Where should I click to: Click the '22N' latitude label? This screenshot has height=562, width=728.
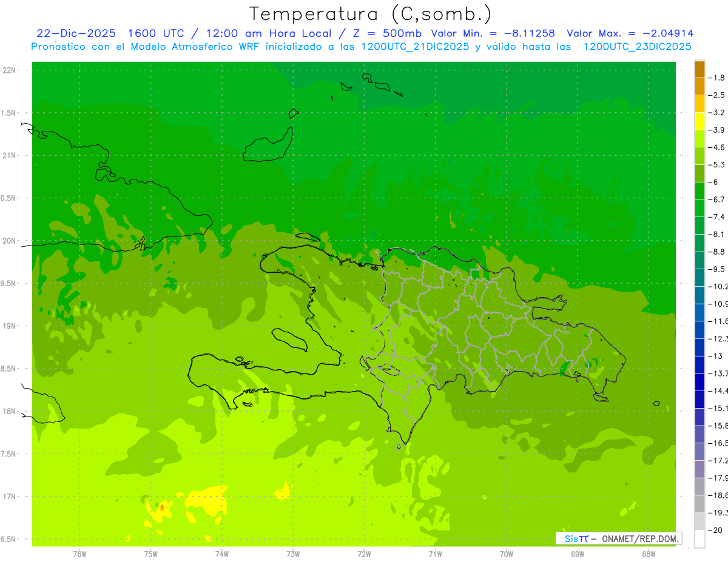10,70
